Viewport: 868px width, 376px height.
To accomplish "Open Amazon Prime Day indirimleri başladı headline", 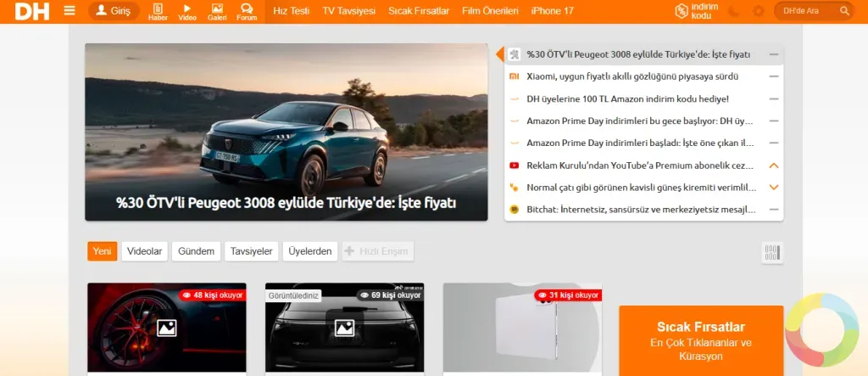I will pyautogui.click(x=641, y=143).
